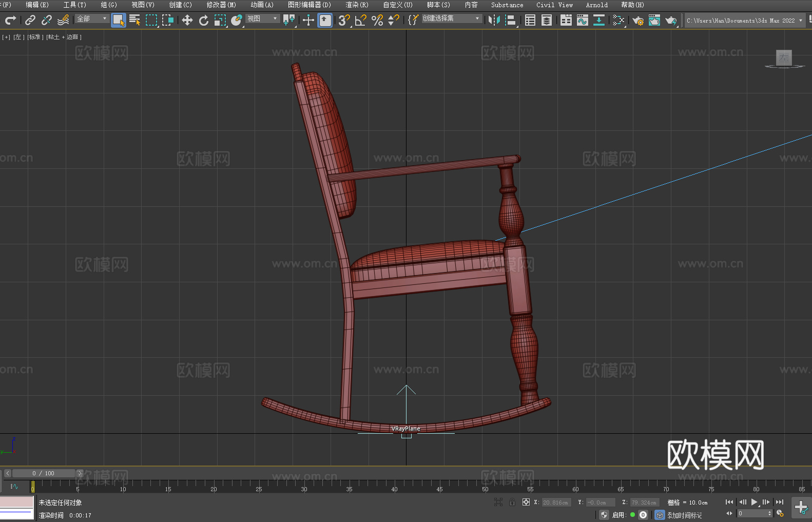Select the Link objects tool
This screenshot has width=812, height=522.
[x=30, y=20]
